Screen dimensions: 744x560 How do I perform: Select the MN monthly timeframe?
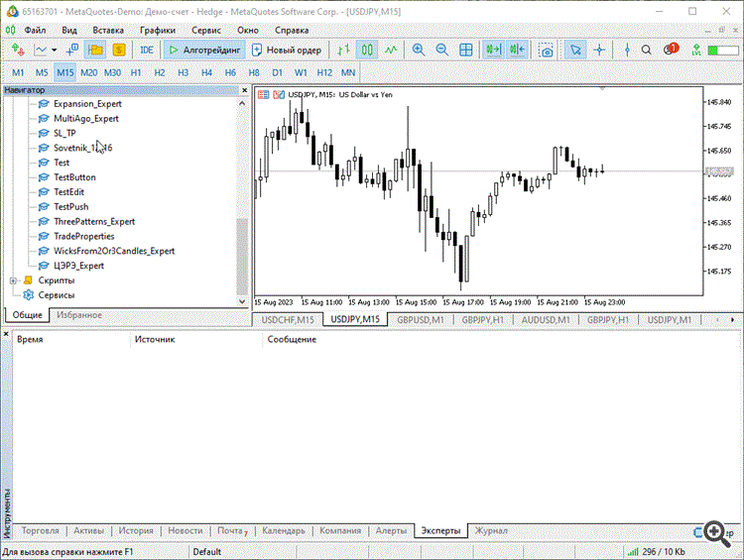[x=348, y=72]
